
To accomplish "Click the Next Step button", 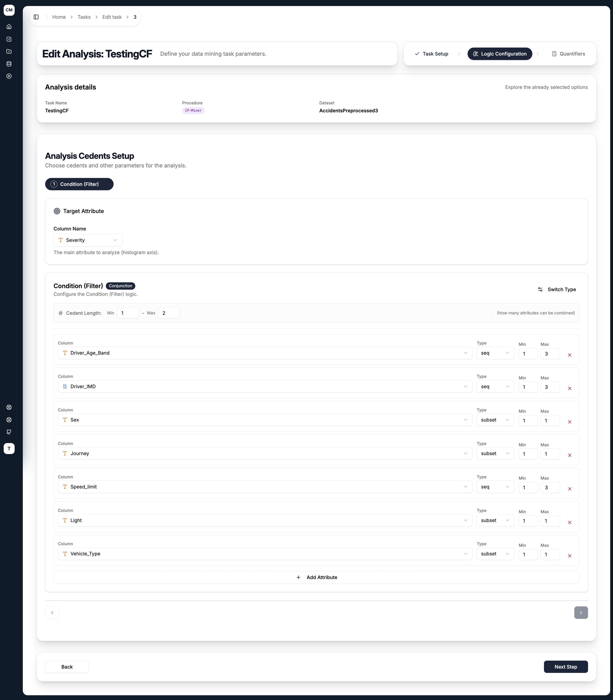I will point(566,667).
